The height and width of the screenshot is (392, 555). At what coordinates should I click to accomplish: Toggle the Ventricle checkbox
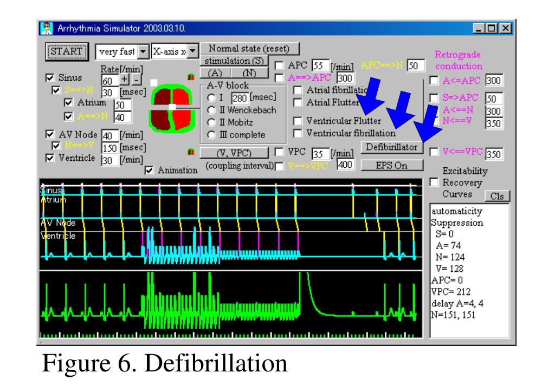(50, 158)
